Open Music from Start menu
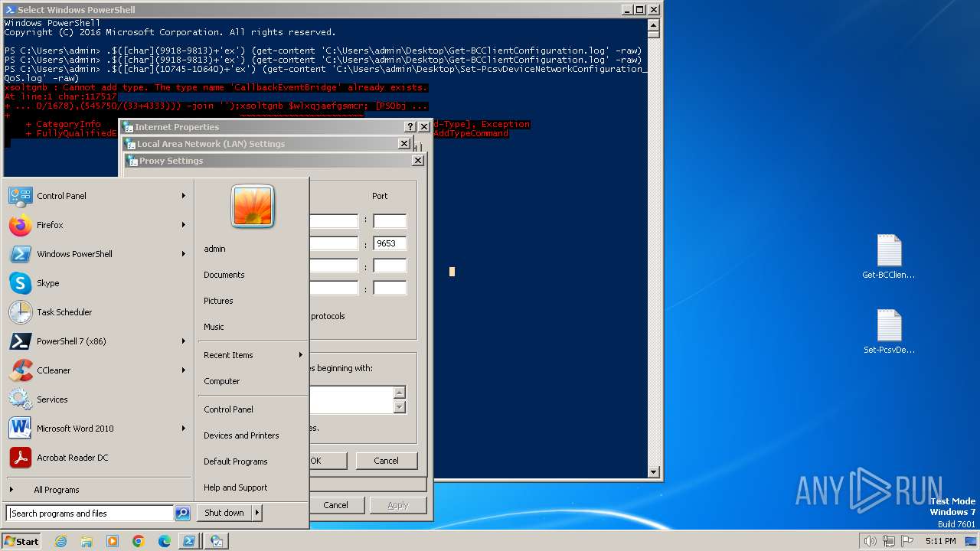 pyautogui.click(x=214, y=327)
